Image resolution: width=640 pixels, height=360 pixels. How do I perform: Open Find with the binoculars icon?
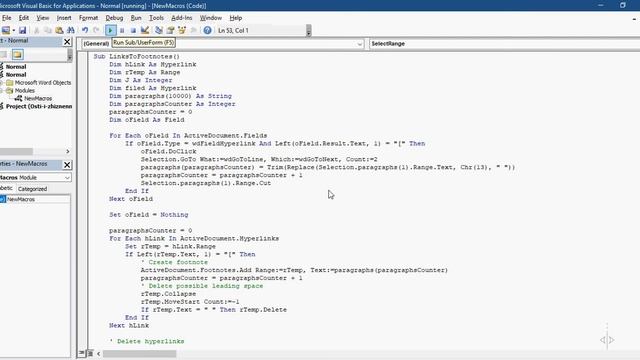click(x=71, y=30)
